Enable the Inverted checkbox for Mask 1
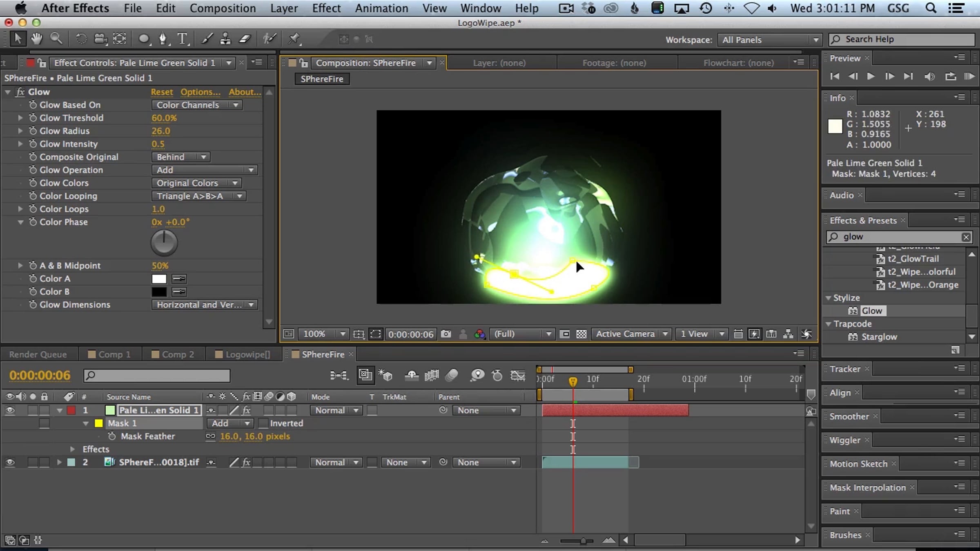This screenshot has height=551, width=980. coord(263,423)
